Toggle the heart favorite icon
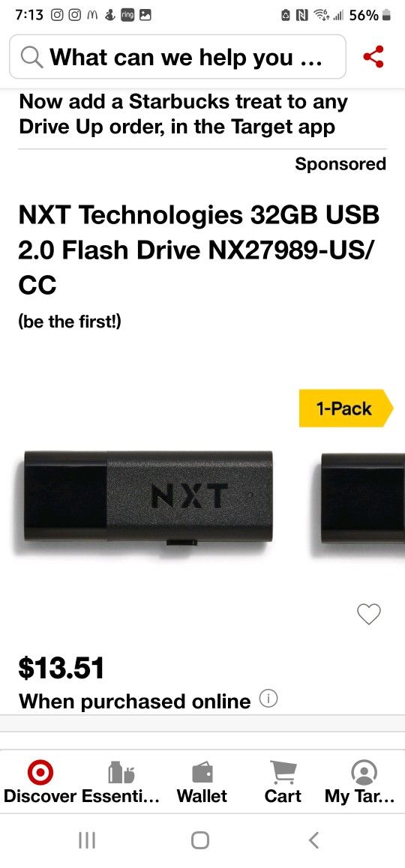 coord(369,614)
